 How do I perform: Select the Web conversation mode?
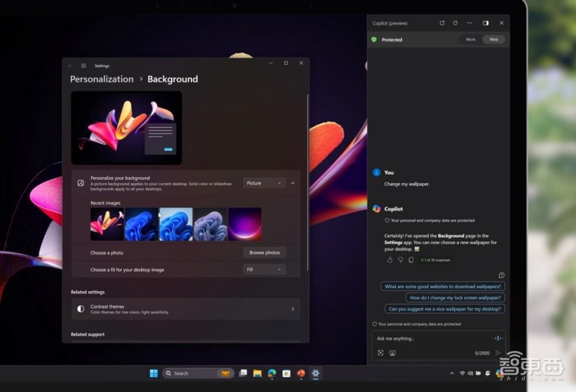(494, 39)
